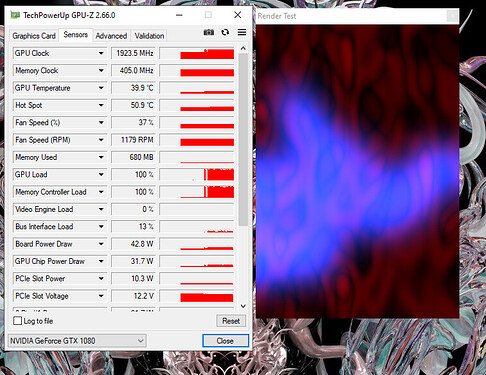Expand the GPU Clock sensor dropdown
The height and width of the screenshot is (375, 486).
(x=101, y=53)
